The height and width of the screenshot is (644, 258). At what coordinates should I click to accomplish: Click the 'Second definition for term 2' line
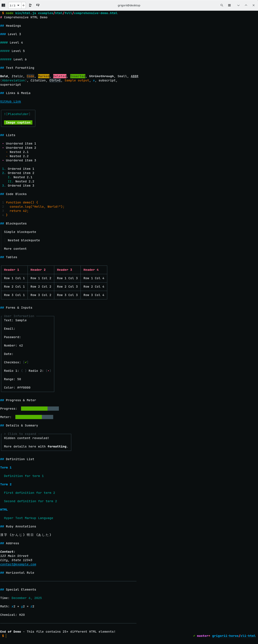(30, 501)
